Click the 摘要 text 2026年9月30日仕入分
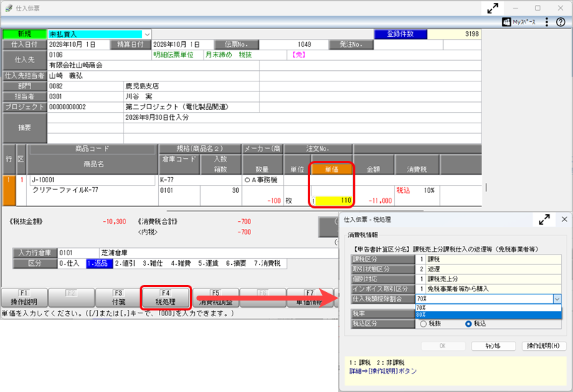Image resolution: width=573 pixels, height=392 pixels. click(157, 118)
